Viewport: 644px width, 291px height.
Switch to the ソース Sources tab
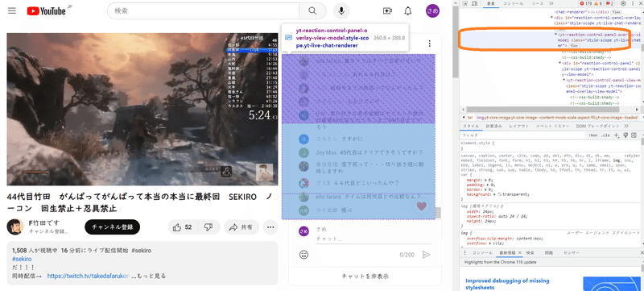pyautogui.click(x=538, y=3)
